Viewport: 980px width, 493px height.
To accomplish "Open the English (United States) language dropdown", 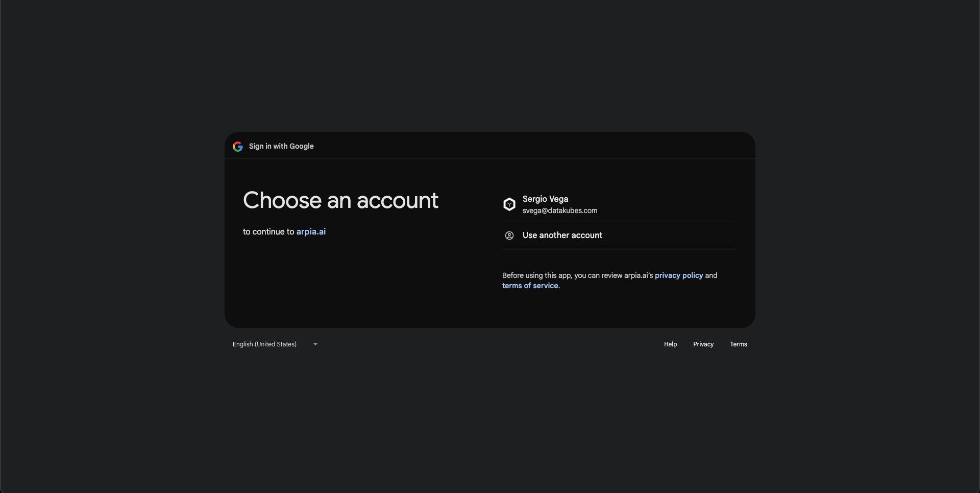I will tap(276, 344).
